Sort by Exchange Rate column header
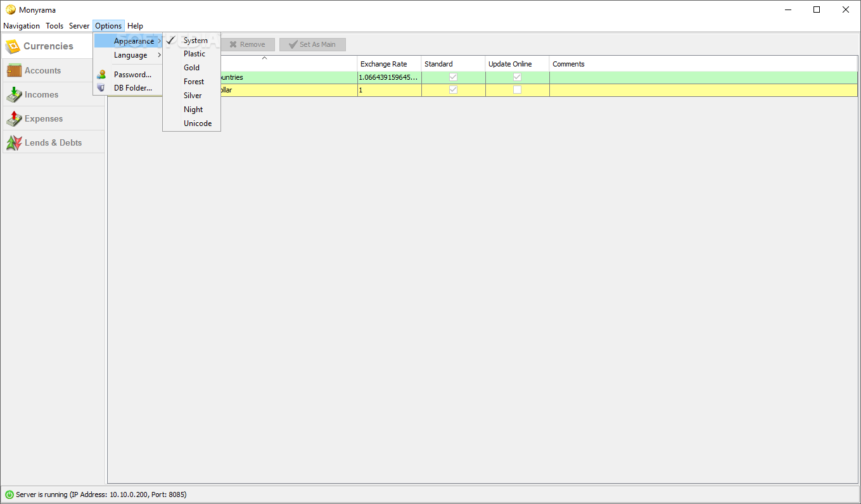The image size is (861, 504). click(389, 64)
